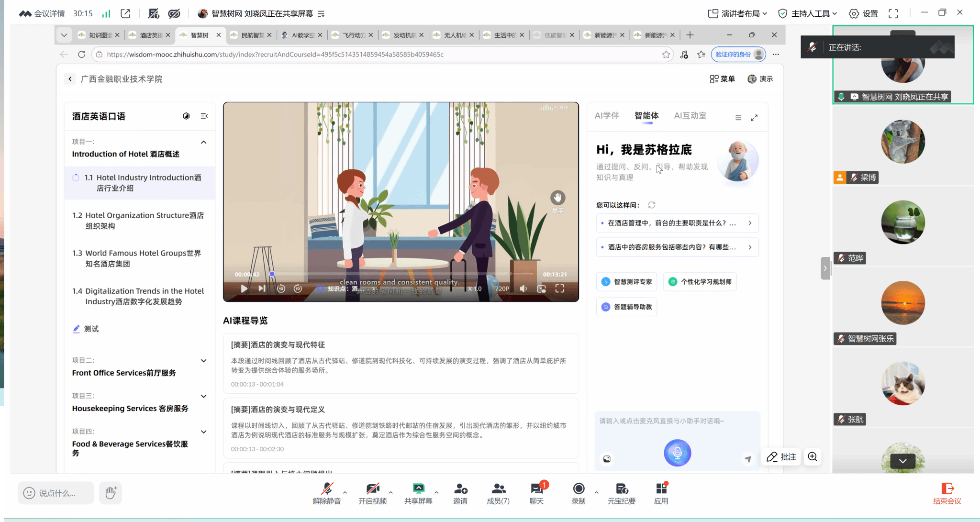Open the 批注 annotation tool

pyautogui.click(x=781, y=457)
